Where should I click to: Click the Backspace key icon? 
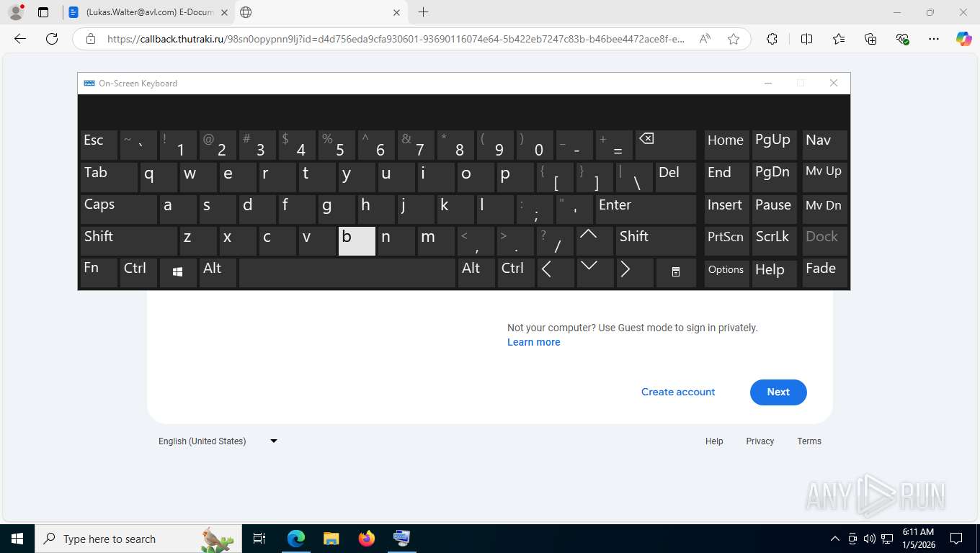(x=666, y=144)
